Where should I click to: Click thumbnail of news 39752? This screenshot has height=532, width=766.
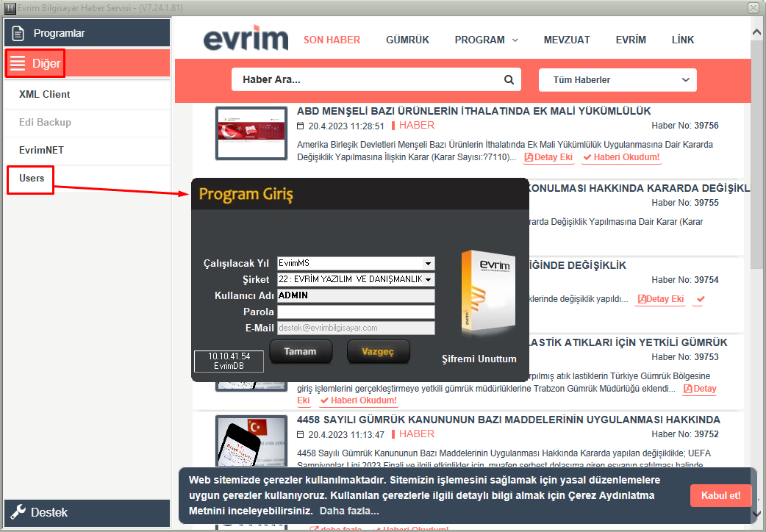point(251,441)
